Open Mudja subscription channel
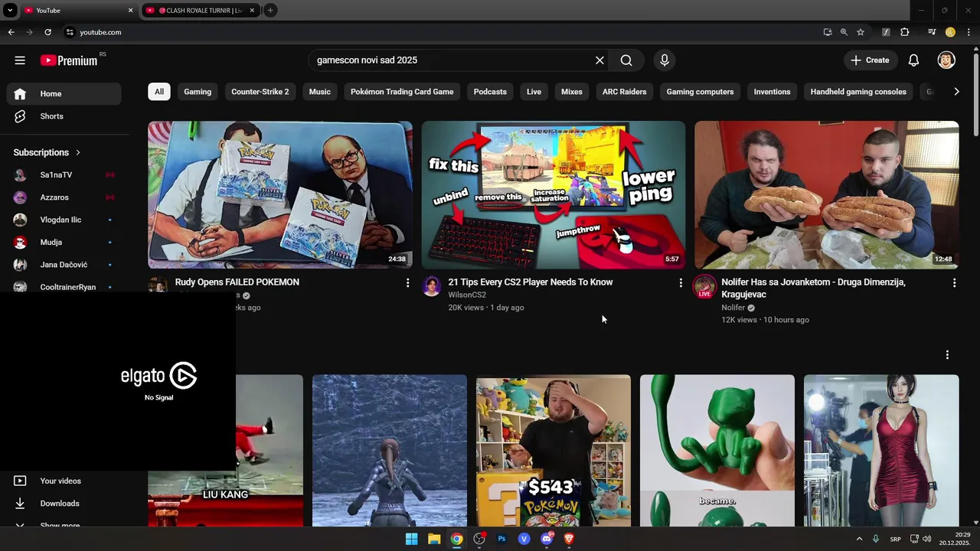Viewport: 980px width, 551px height. [x=64, y=243]
